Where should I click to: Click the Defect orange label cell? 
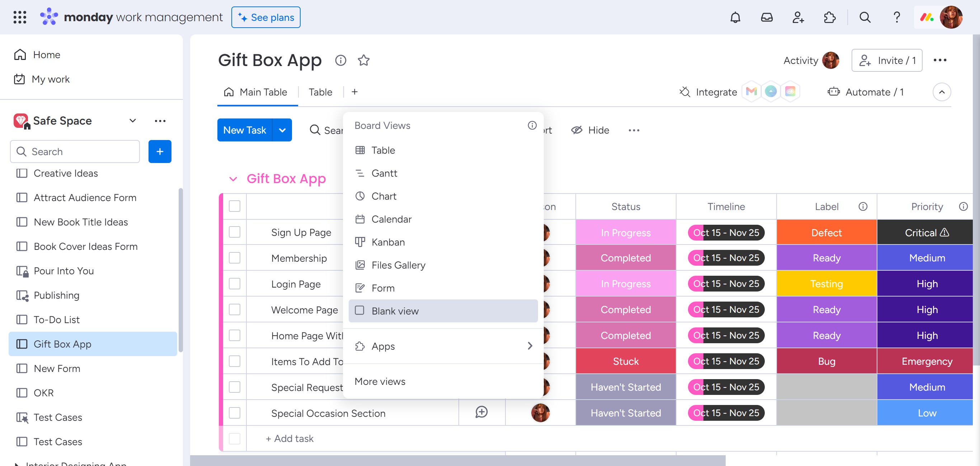coord(826,233)
